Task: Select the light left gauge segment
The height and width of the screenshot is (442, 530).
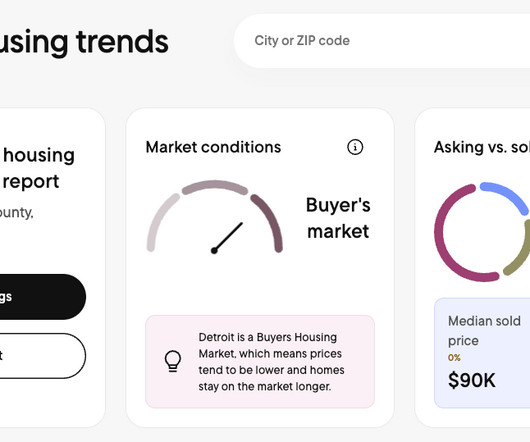Action: pos(162,222)
